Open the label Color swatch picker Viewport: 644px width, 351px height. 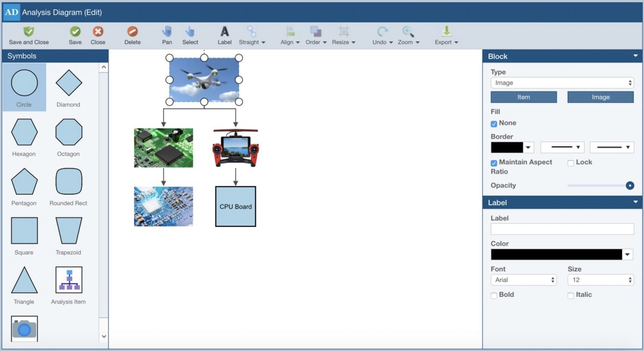628,254
